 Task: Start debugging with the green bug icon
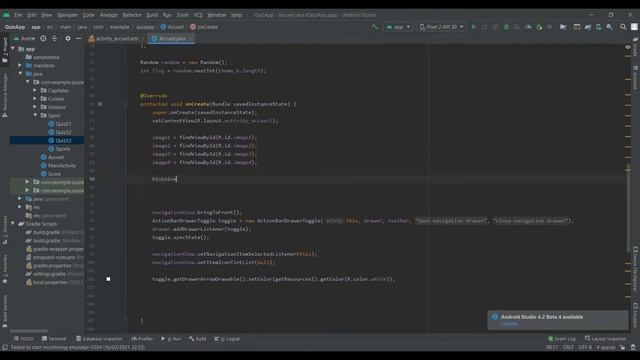click(506, 27)
